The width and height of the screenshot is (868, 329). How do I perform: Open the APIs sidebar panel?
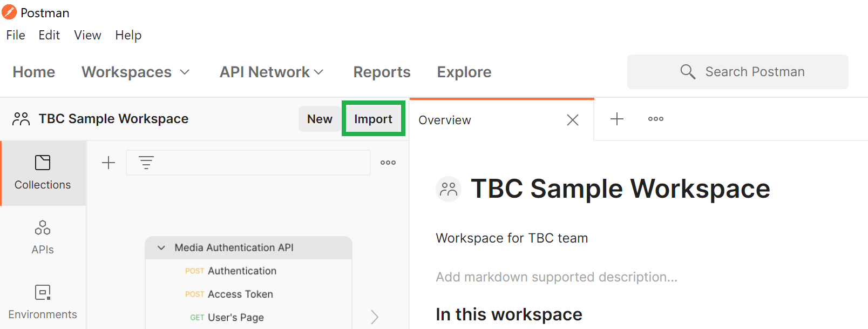pos(43,238)
